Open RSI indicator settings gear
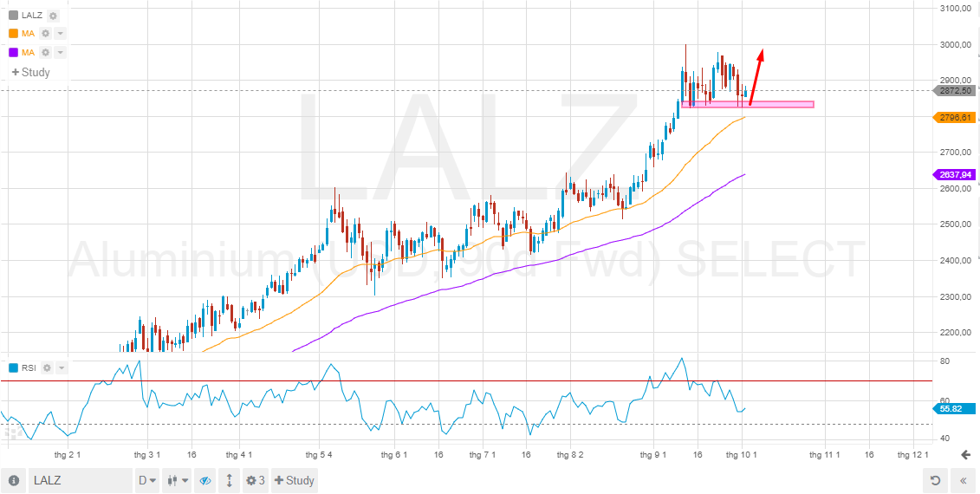980x494 pixels. pos(47,367)
